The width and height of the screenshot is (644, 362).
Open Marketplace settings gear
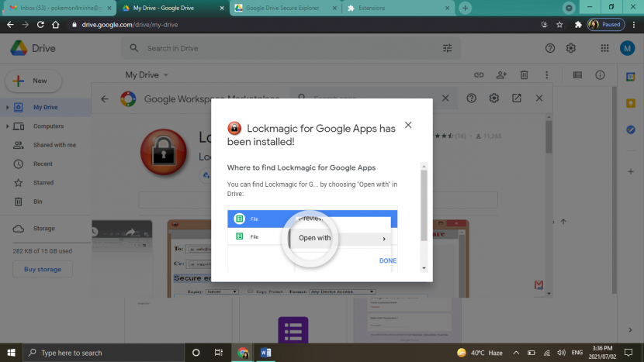[x=493, y=98]
